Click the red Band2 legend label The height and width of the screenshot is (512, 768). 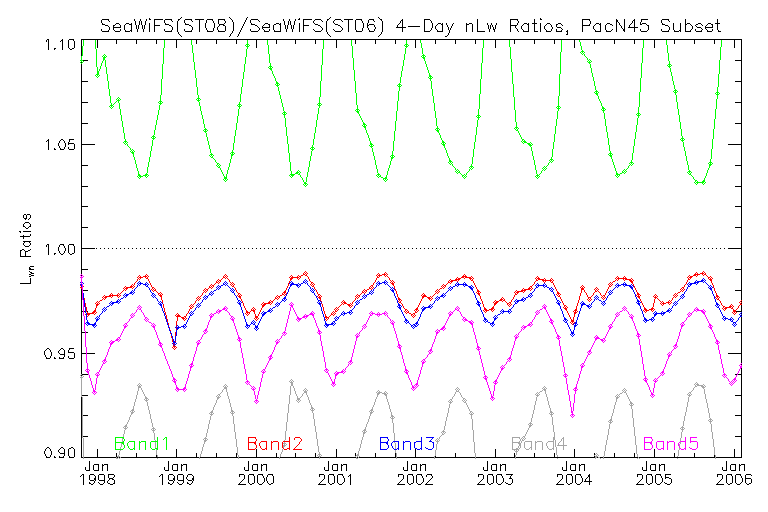275,444
